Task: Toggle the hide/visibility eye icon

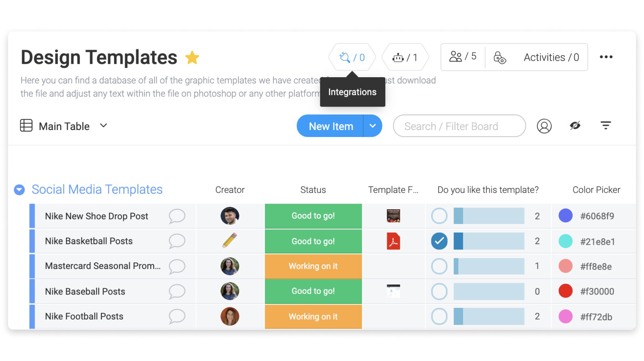Action: (x=575, y=126)
